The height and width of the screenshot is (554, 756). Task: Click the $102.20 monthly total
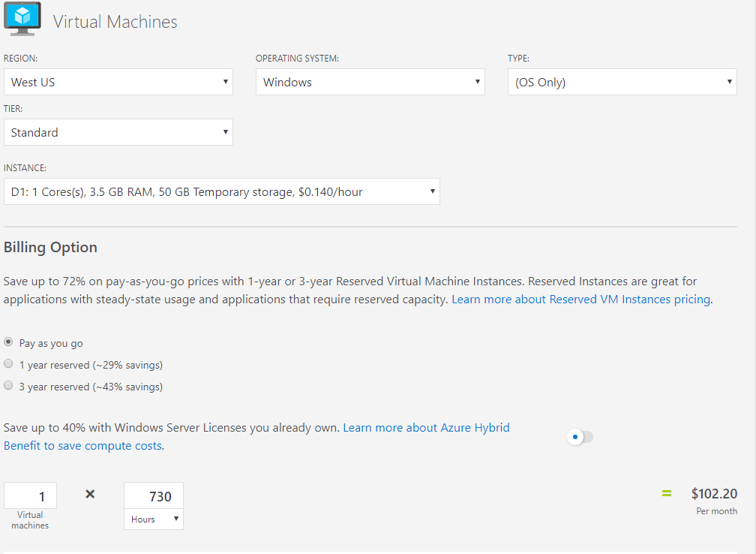pyautogui.click(x=714, y=493)
